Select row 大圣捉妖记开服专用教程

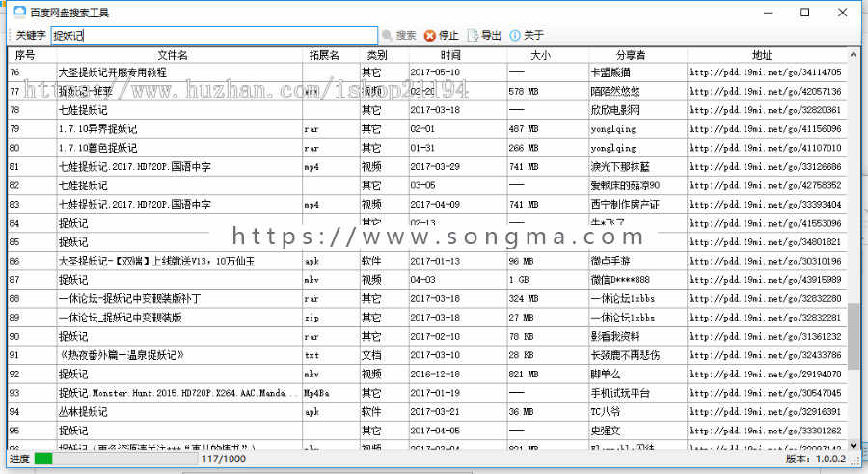point(428,72)
